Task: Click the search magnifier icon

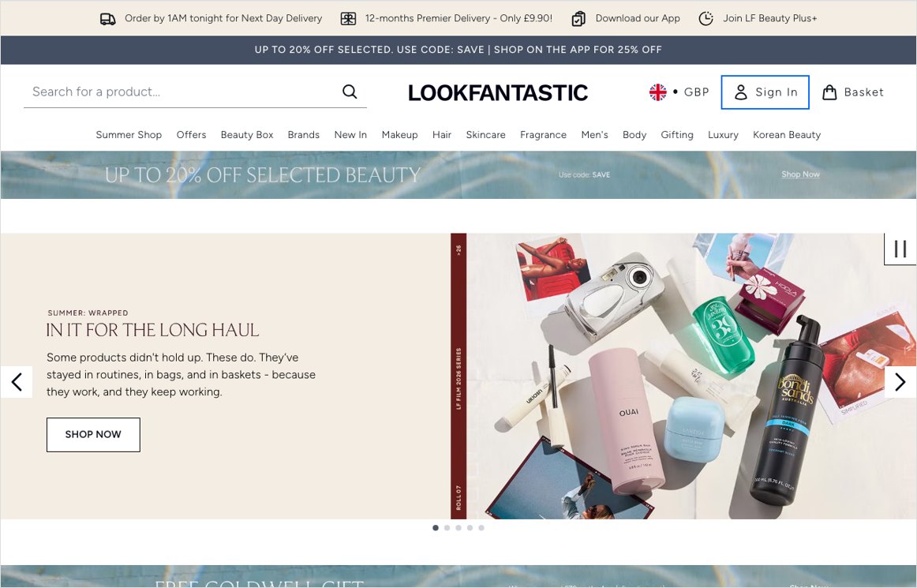Action: pyautogui.click(x=350, y=92)
